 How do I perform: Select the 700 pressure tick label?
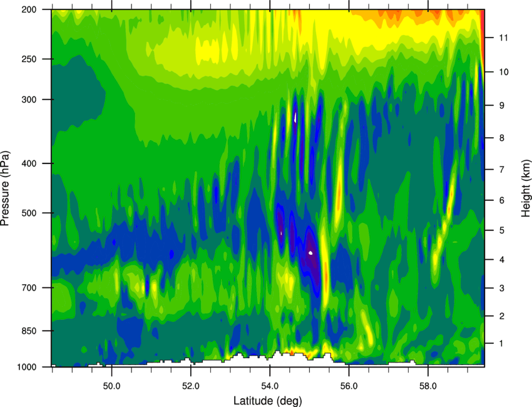29,287
